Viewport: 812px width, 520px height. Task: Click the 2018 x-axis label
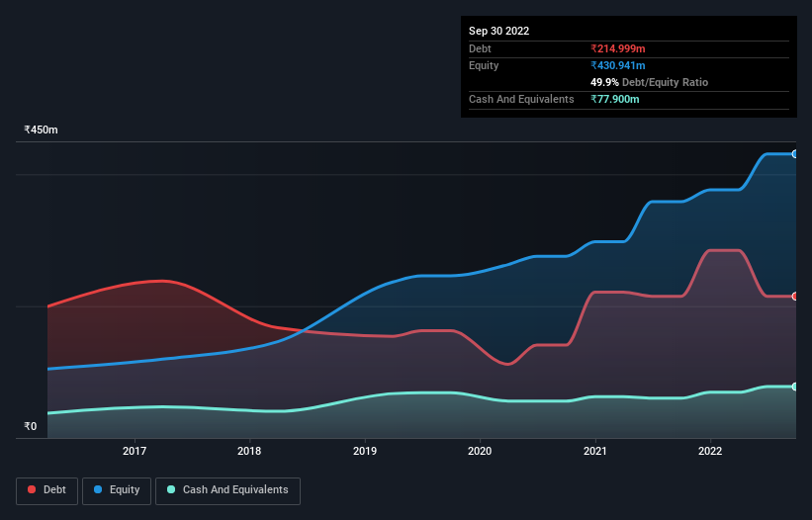pyautogui.click(x=249, y=451)
